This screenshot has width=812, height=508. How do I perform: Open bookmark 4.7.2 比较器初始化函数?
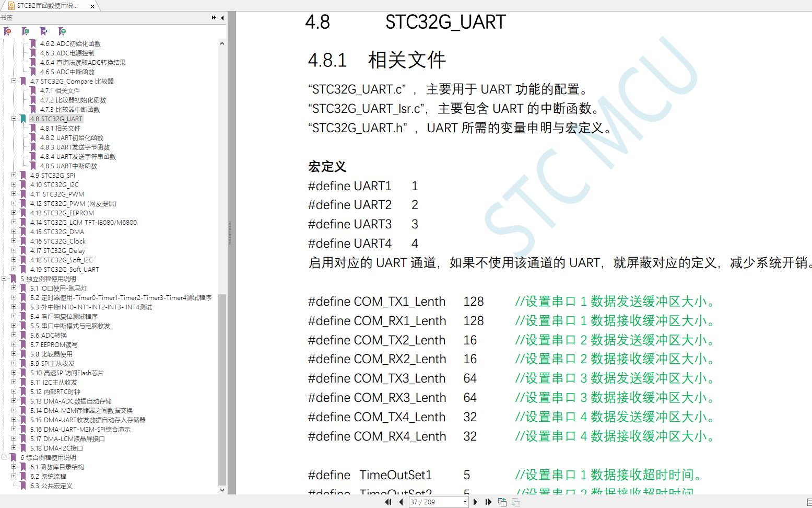[x=73, y=100]
